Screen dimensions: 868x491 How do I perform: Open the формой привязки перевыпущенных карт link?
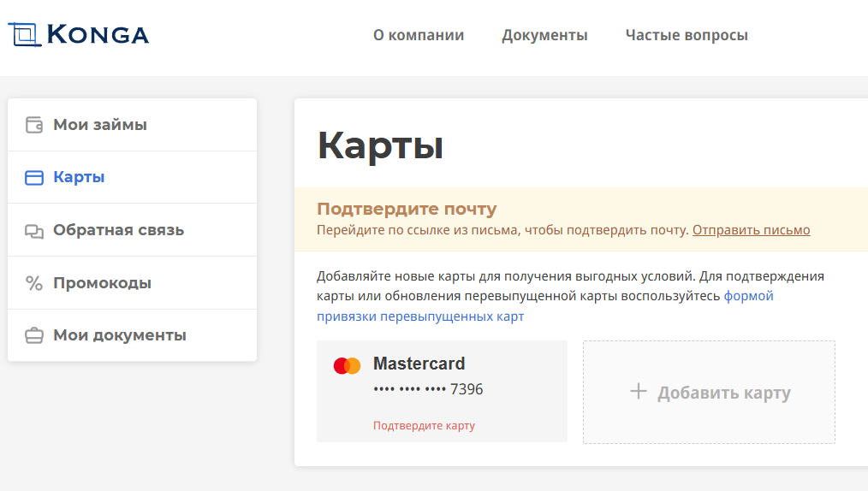pyautogui.click(x=544, y=305)
